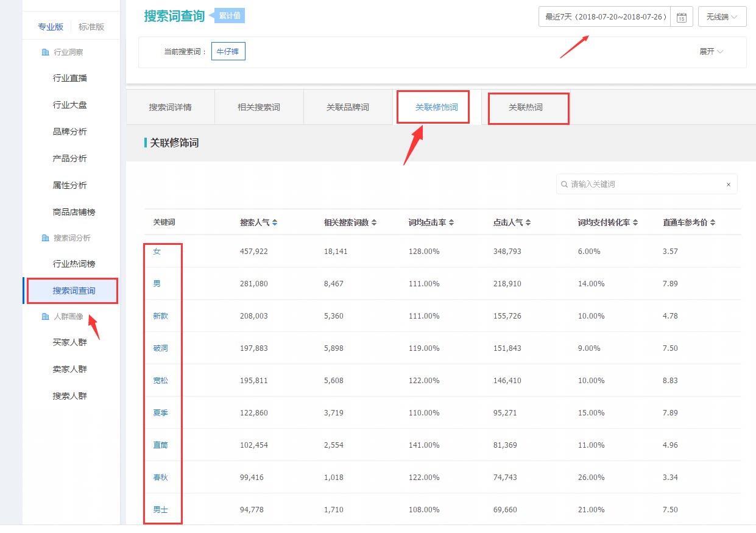Select 搜索词查询 in sidebar
The image size is (756, 533).
point(74,291)
